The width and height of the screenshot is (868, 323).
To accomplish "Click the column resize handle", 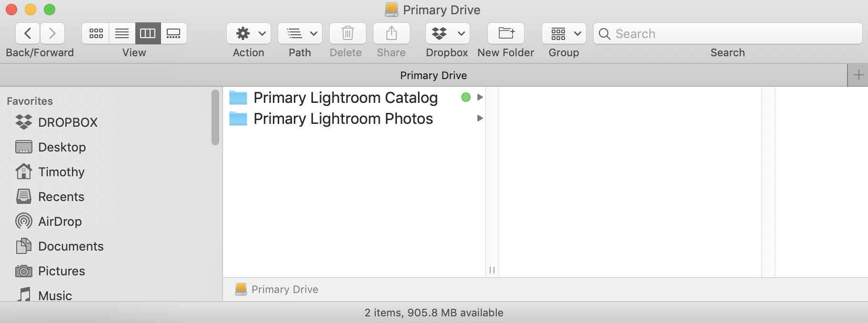I will click(x=492, y=270).
